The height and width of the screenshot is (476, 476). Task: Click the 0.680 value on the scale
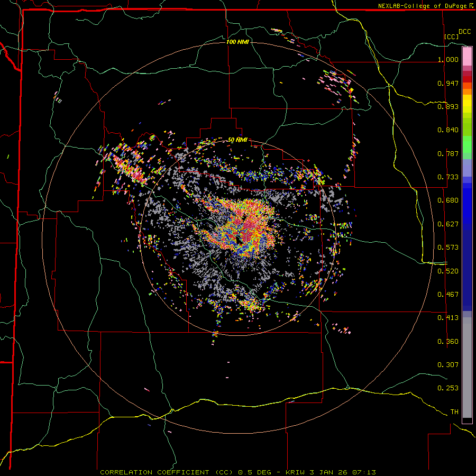pos(448,200)
